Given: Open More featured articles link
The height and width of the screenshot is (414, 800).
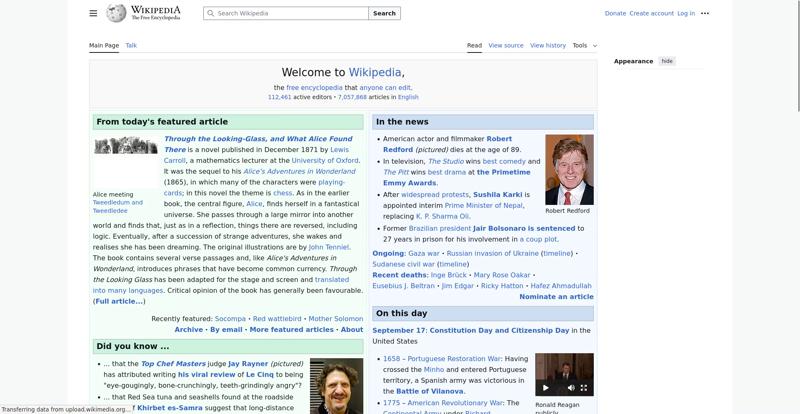Looking at the screenshot, I should pyautogui.click(x=291, y=330).
